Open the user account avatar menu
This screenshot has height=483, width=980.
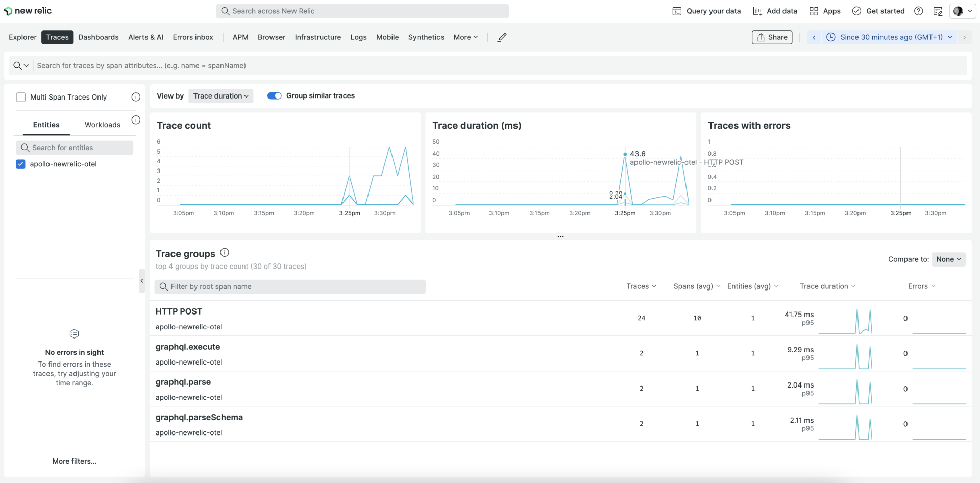[962, 11]
